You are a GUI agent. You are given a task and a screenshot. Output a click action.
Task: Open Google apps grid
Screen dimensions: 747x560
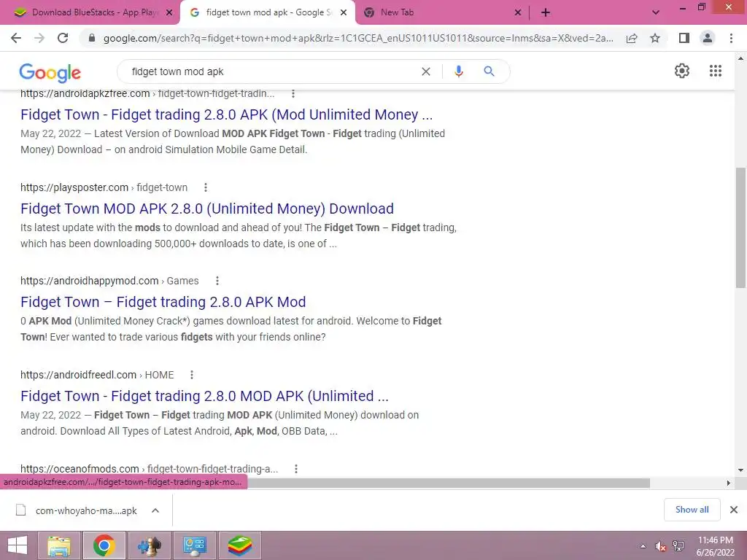[x=716, y=71]
